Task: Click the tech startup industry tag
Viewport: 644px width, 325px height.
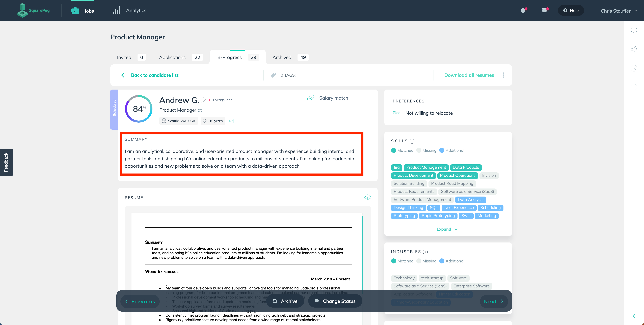Action: (x=432, y=278)
